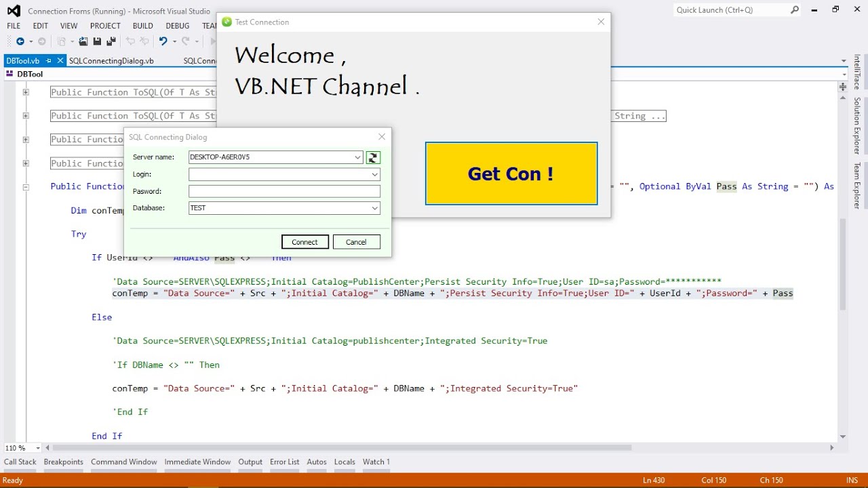Open the Error List tab
Screen dimensions: 868x488
[x=285, y=462]
